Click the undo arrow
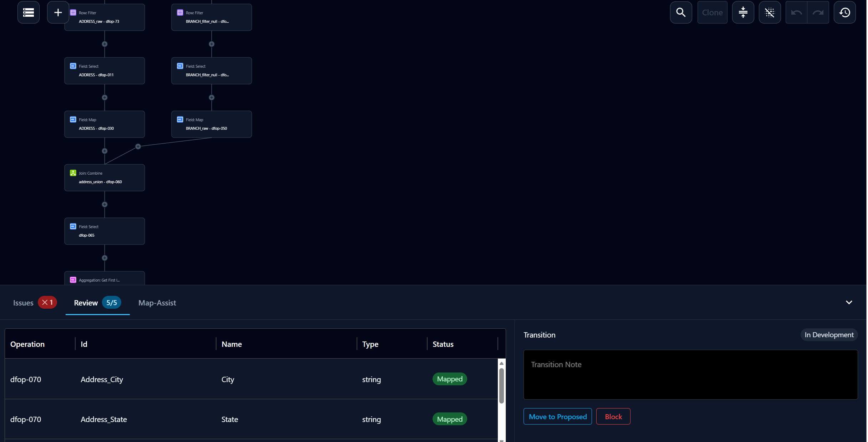This screenshot has width=868, height=442. pyautogui.click(x=796, y=12)
